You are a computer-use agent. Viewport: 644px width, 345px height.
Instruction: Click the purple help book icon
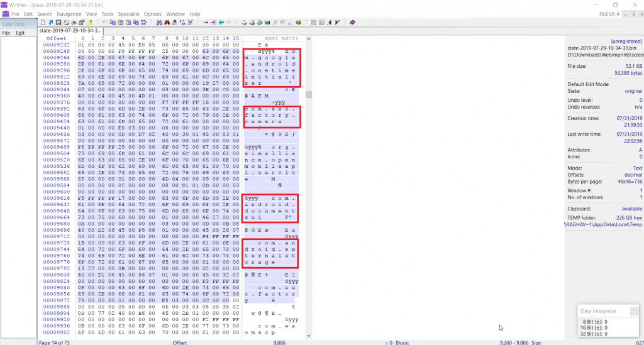(352, 23)
